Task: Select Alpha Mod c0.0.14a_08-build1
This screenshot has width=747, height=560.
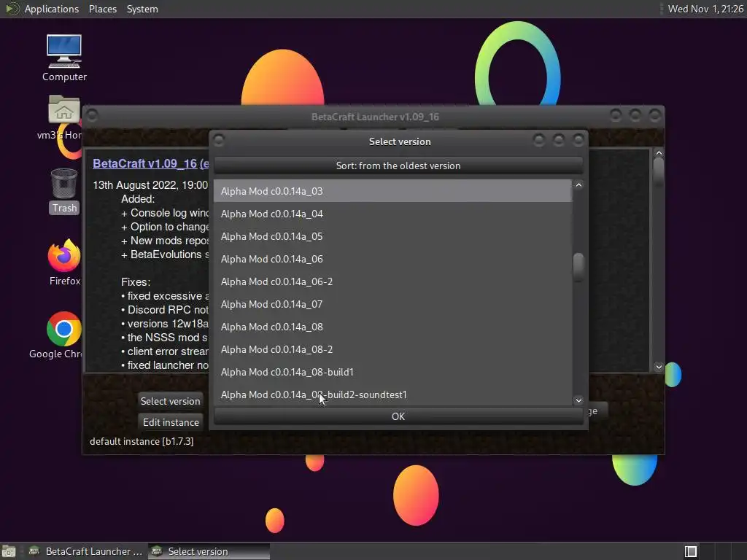Action: click(392, 372)
